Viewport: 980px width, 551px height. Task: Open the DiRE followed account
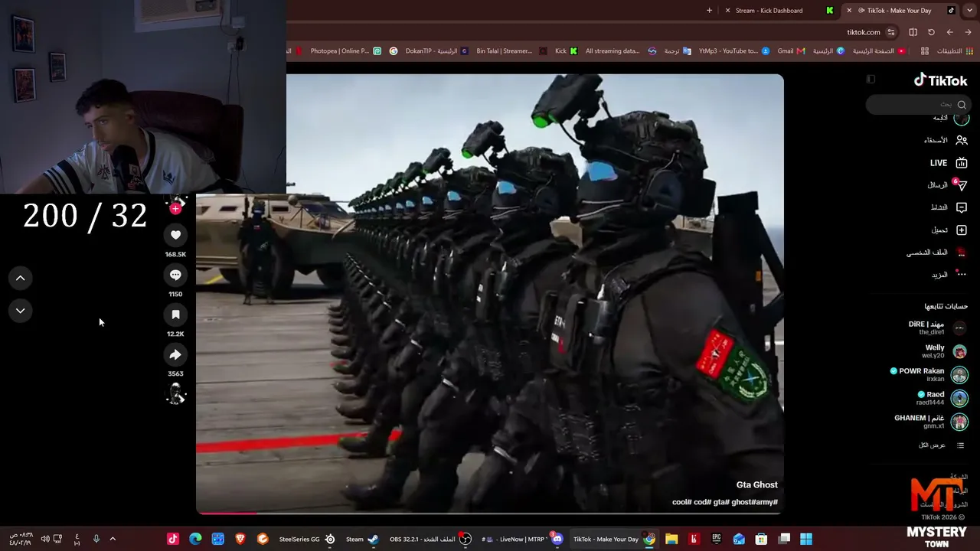click(938, 328)
